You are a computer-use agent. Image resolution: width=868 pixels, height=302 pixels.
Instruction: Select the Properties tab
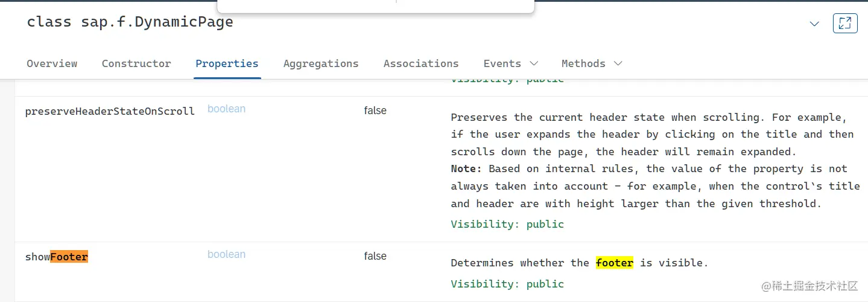tap(227, 63)
